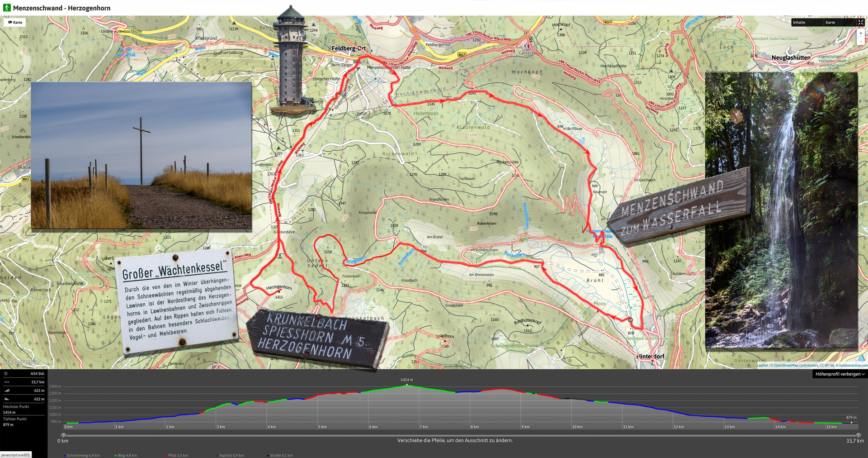Click the Straße 0,1 km legend entry
This screenshot has height=458, width=868.
click(280, 455)
